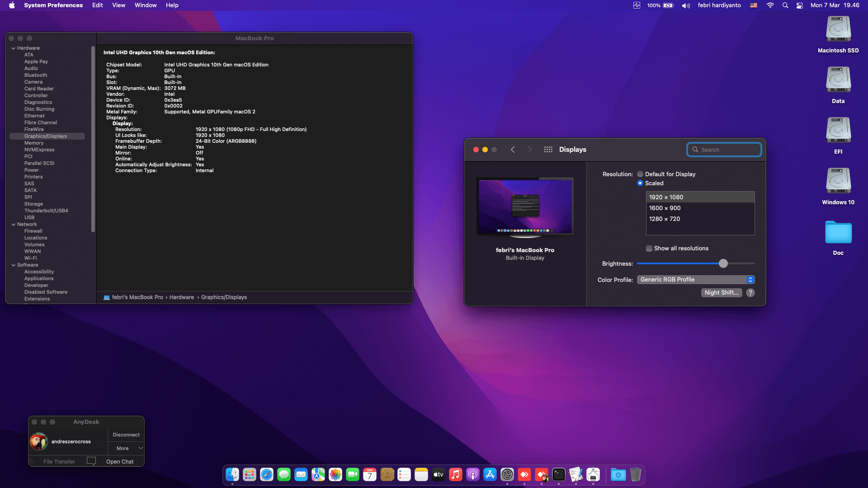Open Launchpad in the Dock
Screen dimensions: 868x488
point(250,474)
